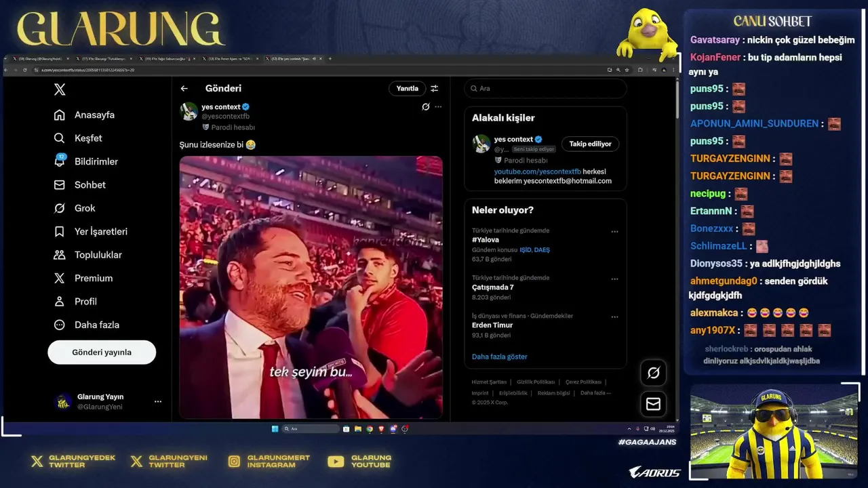
Task: Click the yes context name in Alakalı kişiler
Action: click(513, 140)
